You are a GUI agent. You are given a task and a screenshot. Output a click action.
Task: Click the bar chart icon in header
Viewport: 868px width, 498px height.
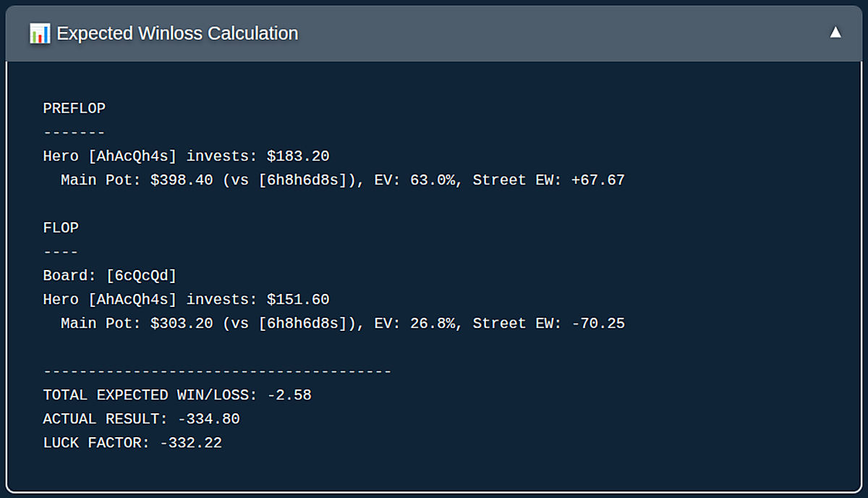tap(40, 33)
